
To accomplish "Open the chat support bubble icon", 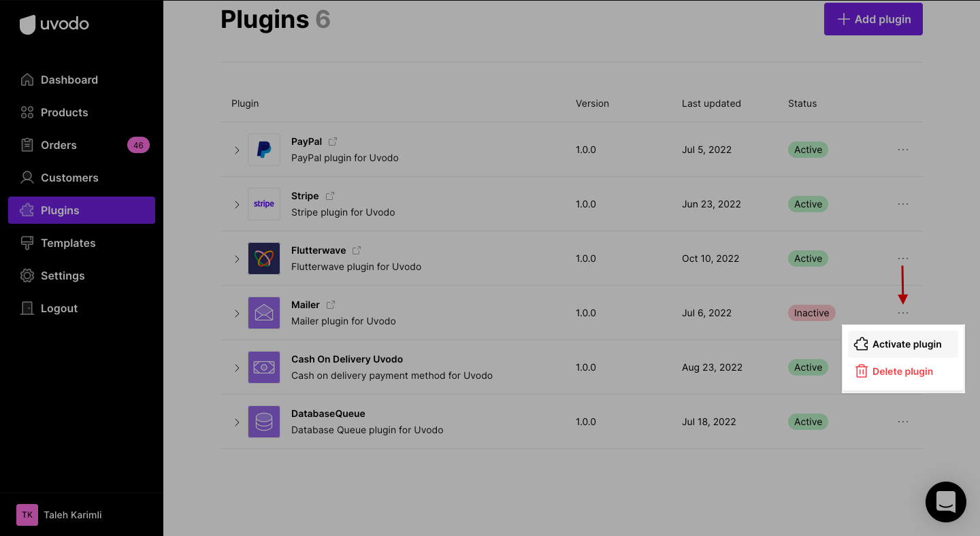I will tap(946, 502).
